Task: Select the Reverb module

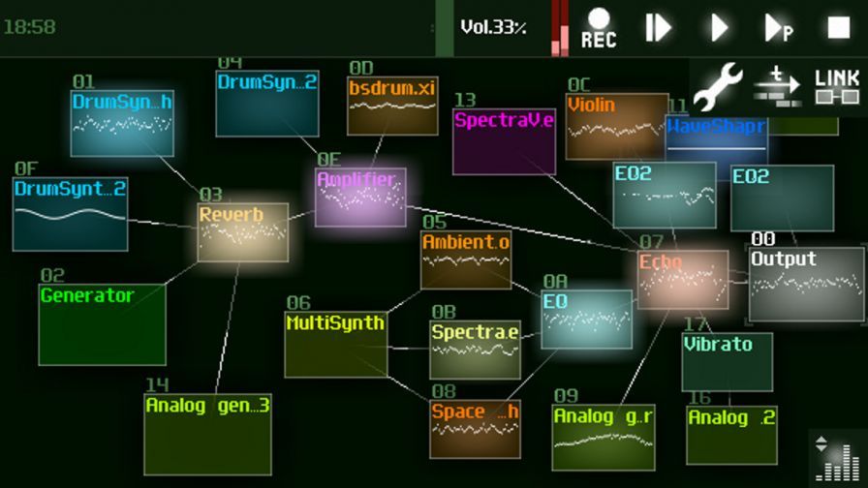Action: [243, 232]
